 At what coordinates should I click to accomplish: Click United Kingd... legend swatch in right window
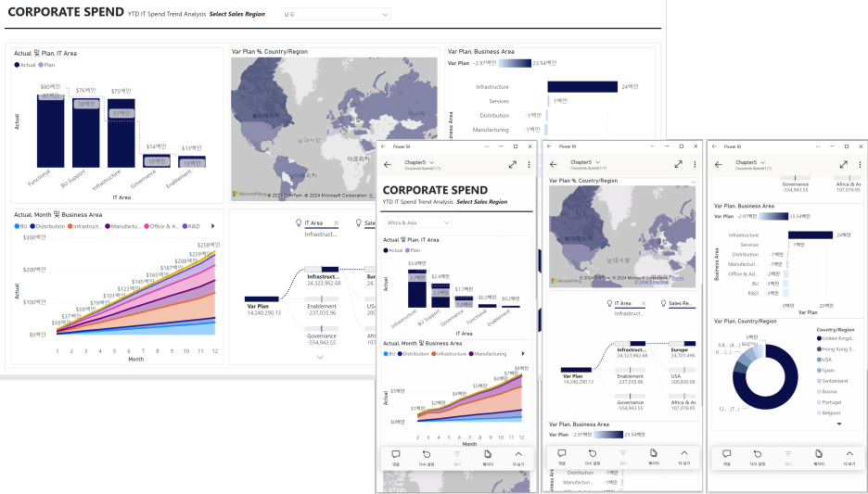[819, 338]
